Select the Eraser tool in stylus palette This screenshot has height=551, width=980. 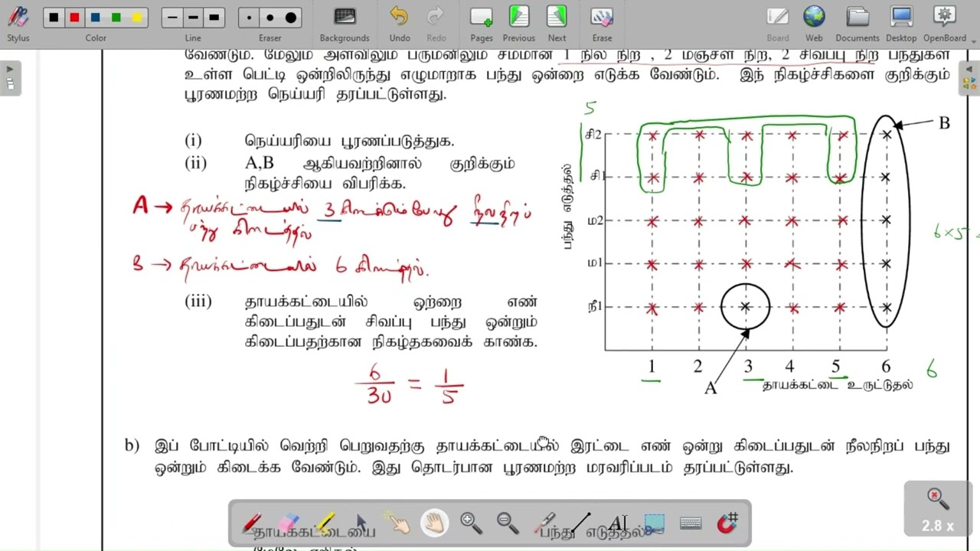coord(289,523)
